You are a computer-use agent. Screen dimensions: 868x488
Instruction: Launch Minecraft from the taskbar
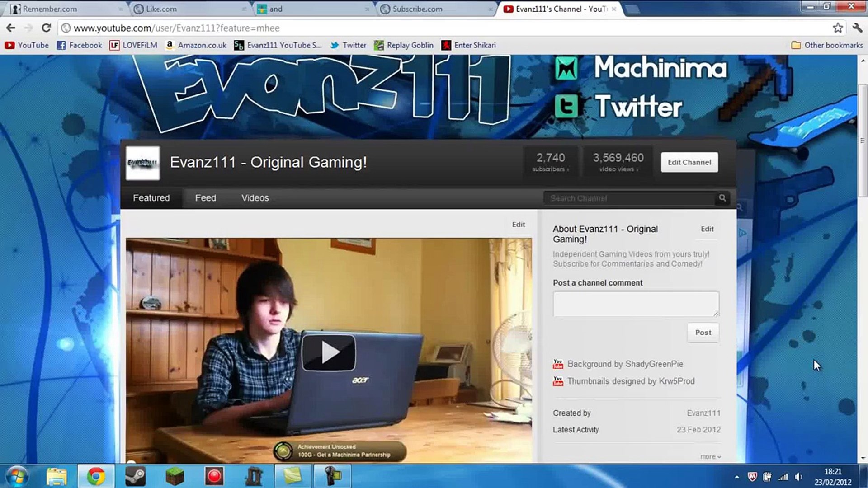(175, 476)
